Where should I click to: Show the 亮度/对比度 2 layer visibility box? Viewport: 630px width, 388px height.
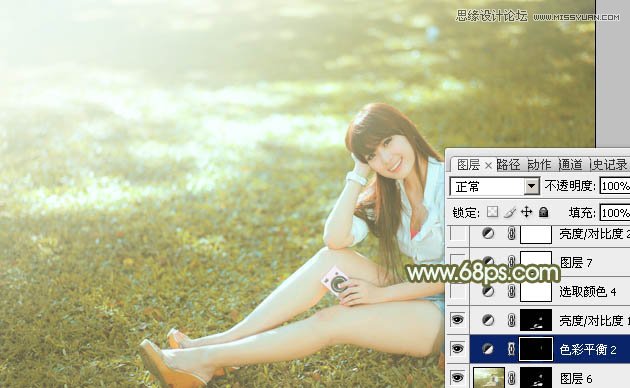pyautogui.click(x=458, y=233)
